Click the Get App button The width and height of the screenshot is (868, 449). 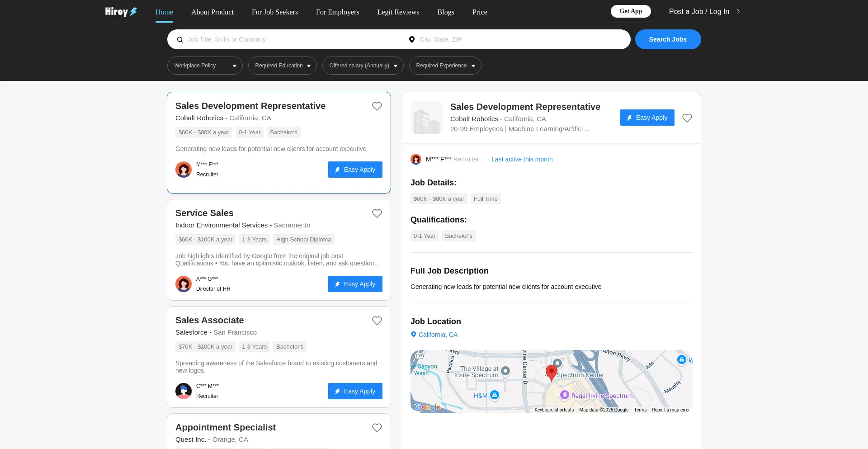[x=631, y=11]
